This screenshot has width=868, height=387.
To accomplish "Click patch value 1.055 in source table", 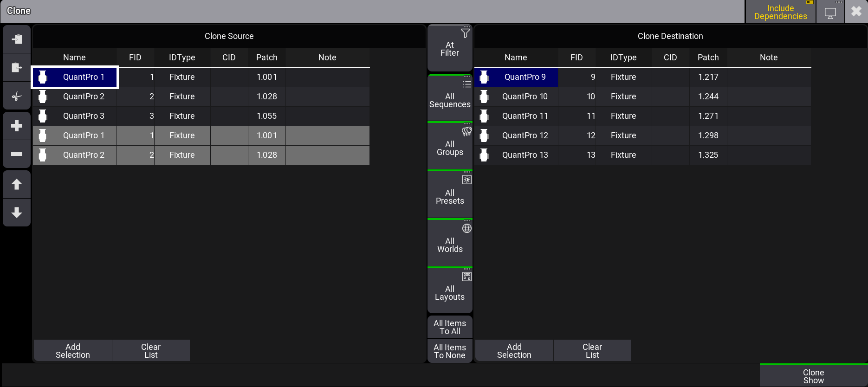I will click(266, 116).
